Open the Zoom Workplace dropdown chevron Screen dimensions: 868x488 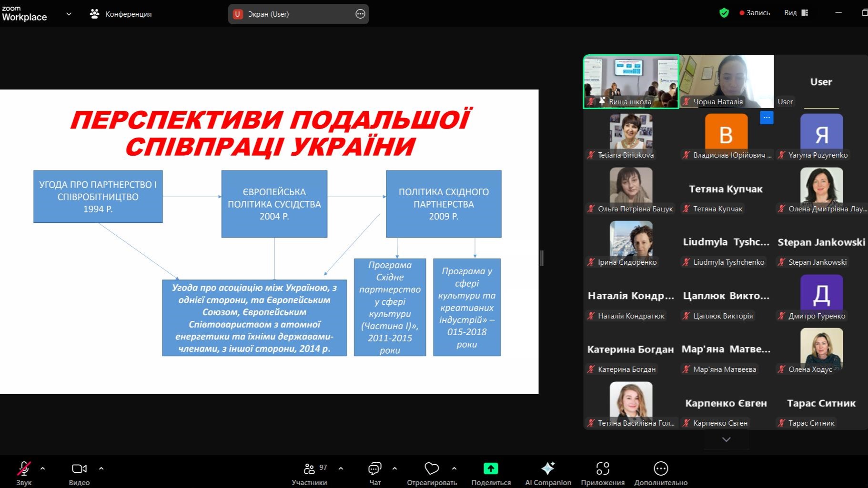pos(69,14)
